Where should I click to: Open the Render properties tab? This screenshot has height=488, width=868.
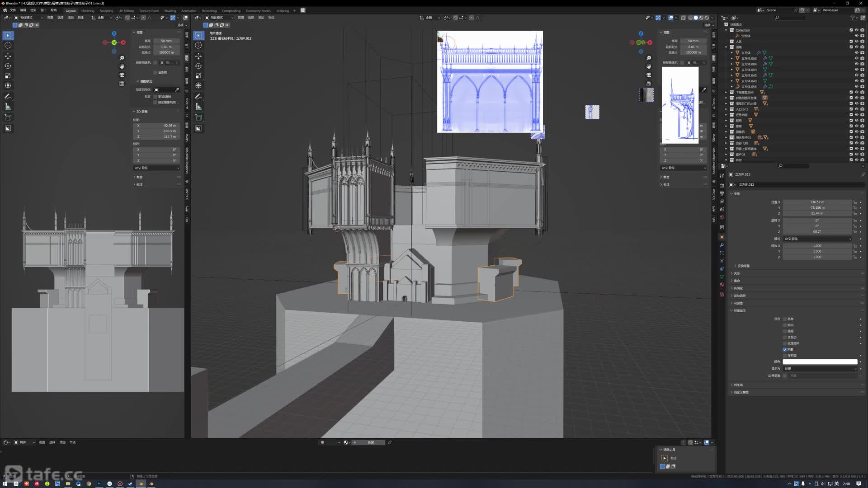[x=722, y=185]
